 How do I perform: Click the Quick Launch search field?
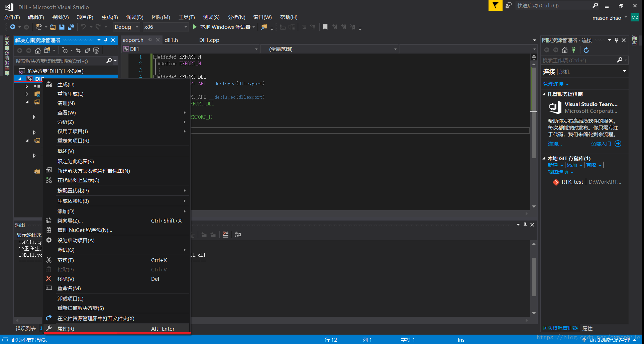pyautogui.click(x=553, y=5)
